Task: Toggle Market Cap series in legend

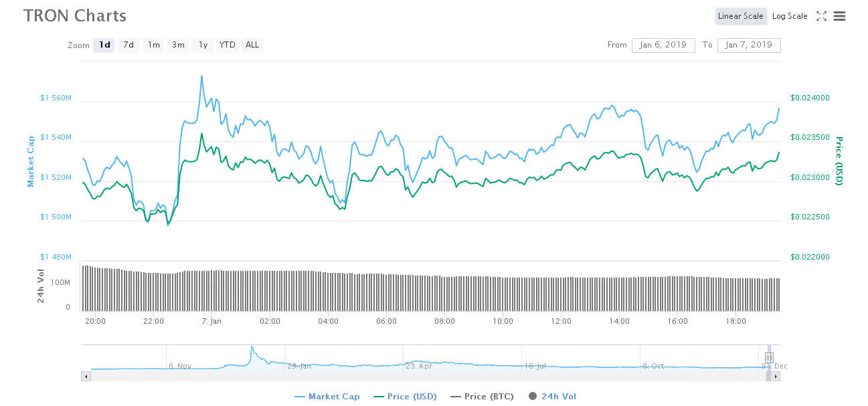Action: (x=327, y=396)
